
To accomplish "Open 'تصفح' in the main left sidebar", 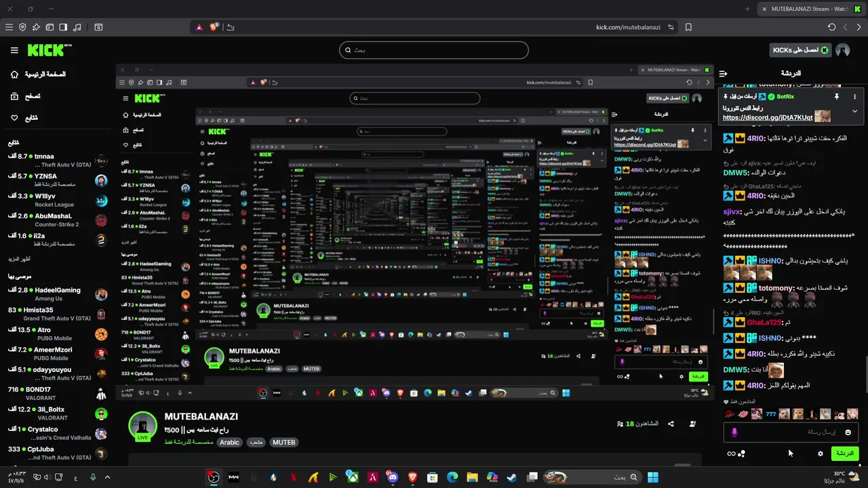I will point(24,96).
